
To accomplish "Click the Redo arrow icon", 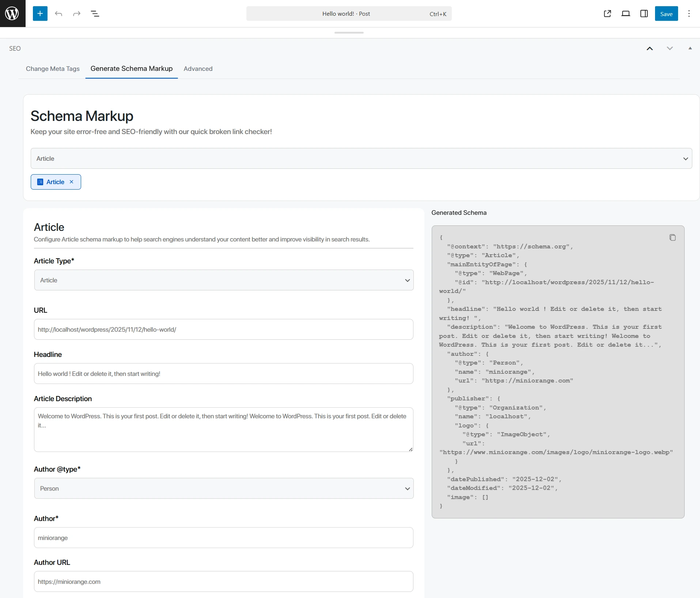I will coord(76,14).
